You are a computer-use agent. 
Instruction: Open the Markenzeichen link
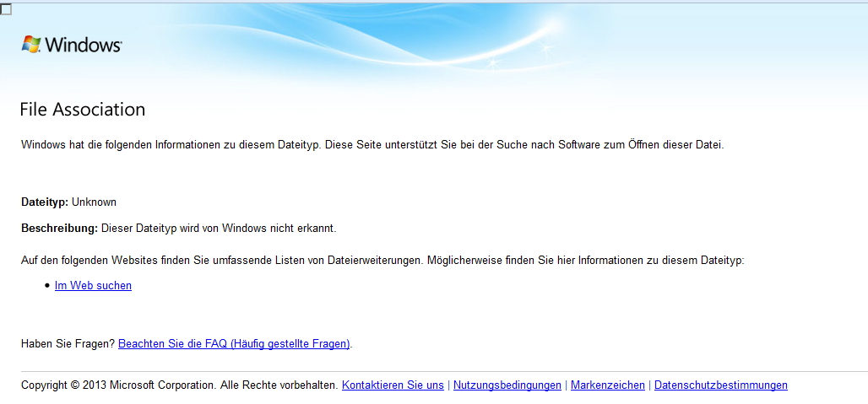[608, 385]
